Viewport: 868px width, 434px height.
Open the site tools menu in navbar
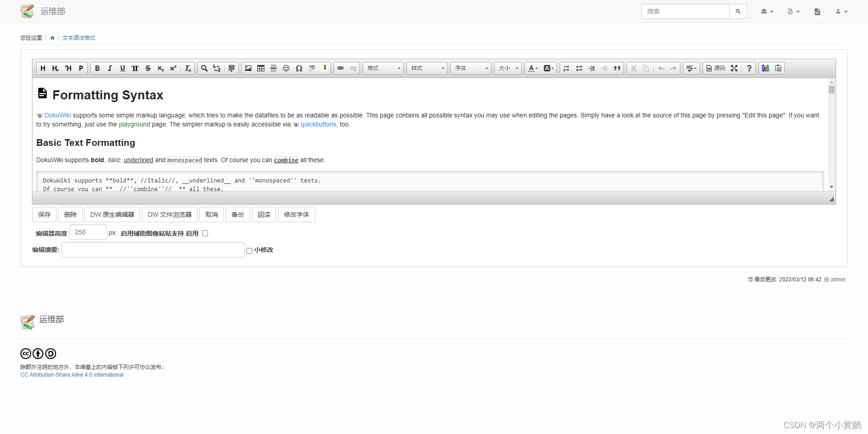(767, 11)
